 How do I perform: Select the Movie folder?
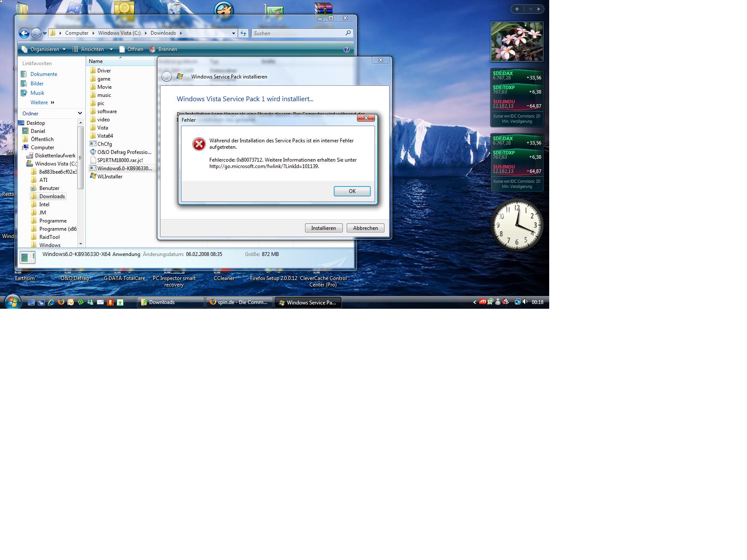[x=104, y=87]
